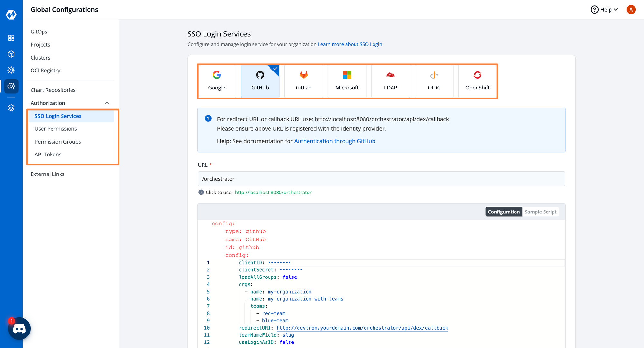Click to use localhost:8080/orchestrator URL
Viewport: 644px width, 348px height.
coord(273,192)
